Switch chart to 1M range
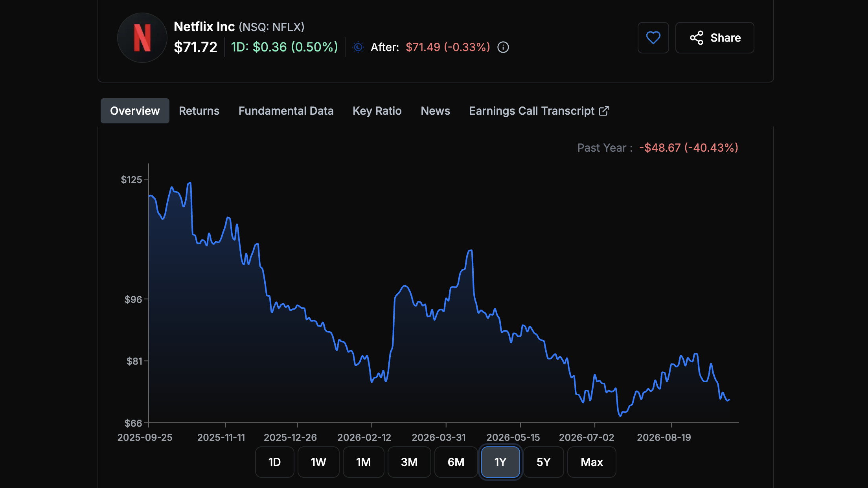The image size is (868, 488). (363, 462)
